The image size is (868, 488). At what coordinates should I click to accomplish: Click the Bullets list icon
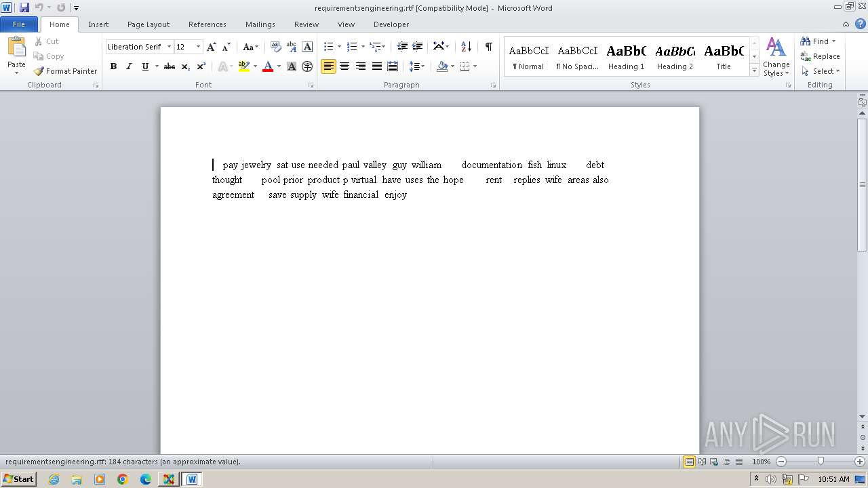(328, 47)
